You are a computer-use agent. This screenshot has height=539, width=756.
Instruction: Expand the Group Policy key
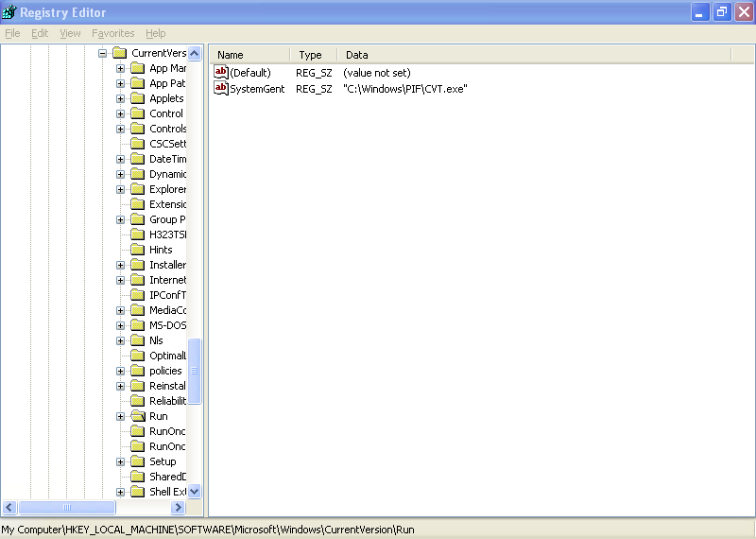(121, 219)
